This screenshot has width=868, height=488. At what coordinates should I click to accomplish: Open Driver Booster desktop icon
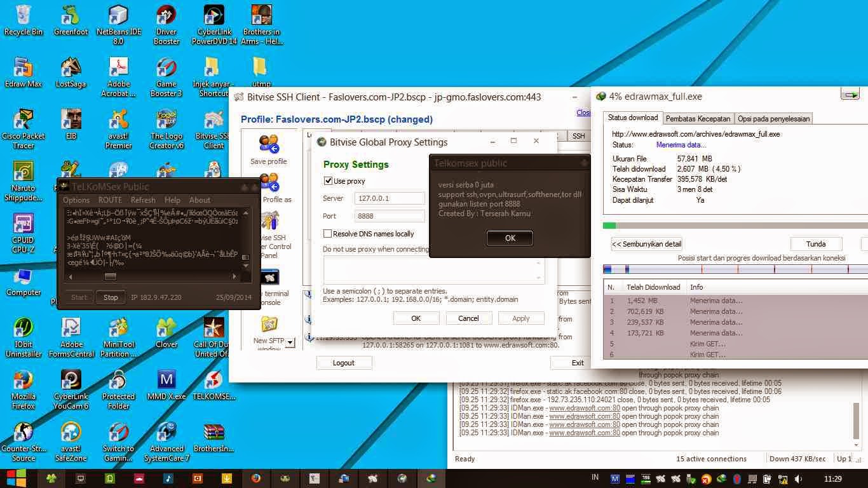click(x=166, y=24)
